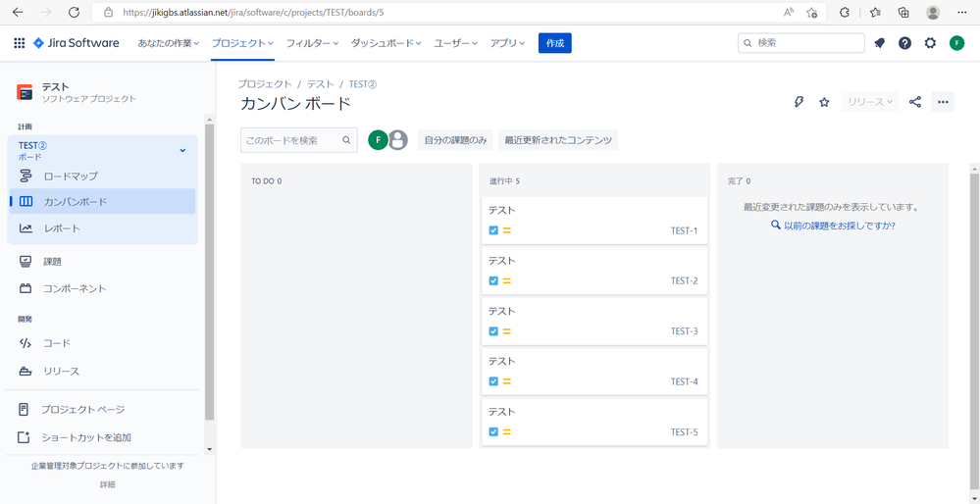Expand the TEST② board switcher chevron
The image size is (980, 504).
coord(182,150)
